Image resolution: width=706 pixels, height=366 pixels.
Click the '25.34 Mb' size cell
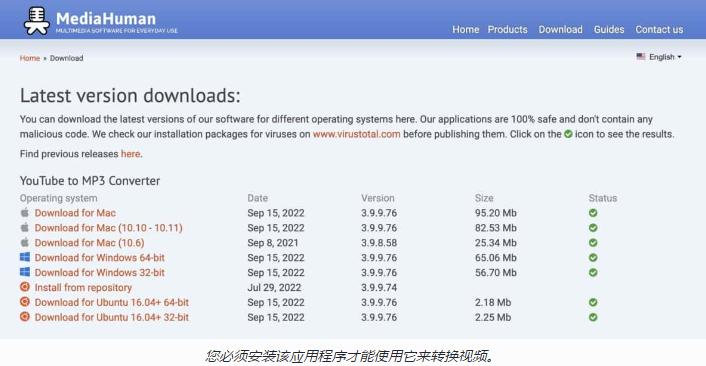point(496,243)
